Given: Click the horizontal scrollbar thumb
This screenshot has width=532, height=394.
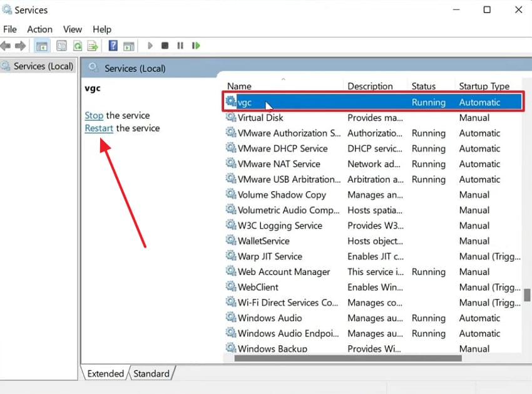Looking at the screenshot, I should point(348,358).
